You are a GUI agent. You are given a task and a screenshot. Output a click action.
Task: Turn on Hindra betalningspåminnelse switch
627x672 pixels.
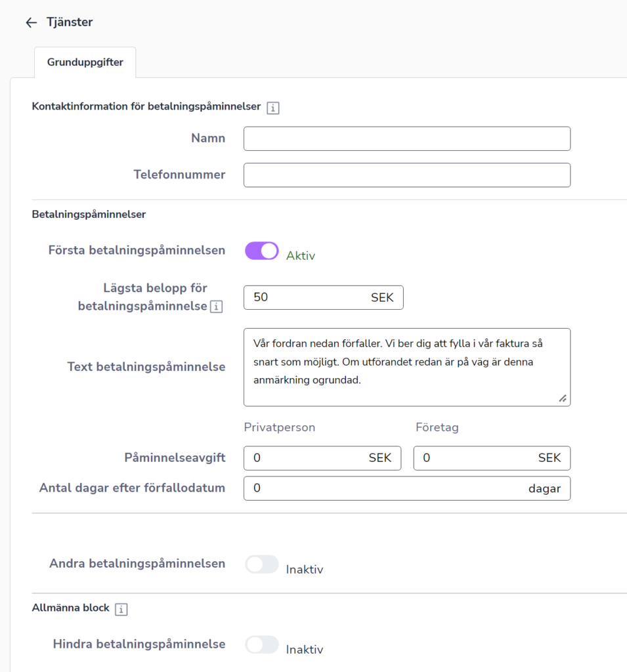coord(261,644)
